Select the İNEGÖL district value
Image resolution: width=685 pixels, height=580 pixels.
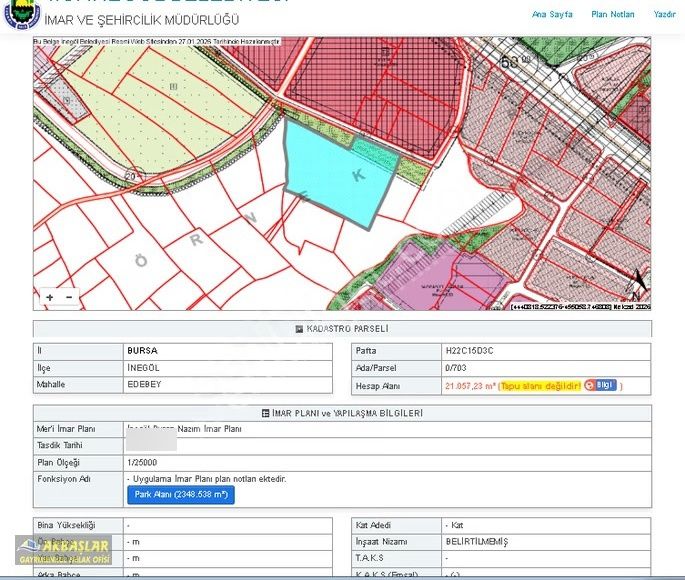point(143,368)
